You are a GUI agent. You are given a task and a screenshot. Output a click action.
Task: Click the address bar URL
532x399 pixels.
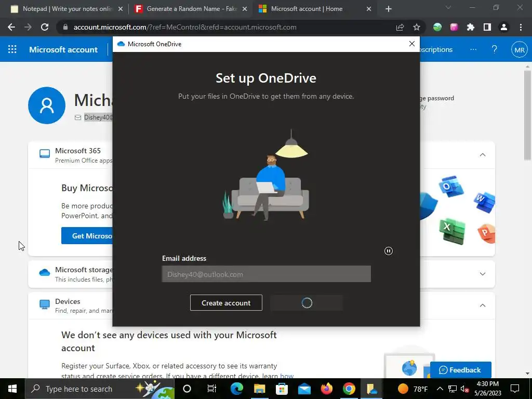click(185, 27)
